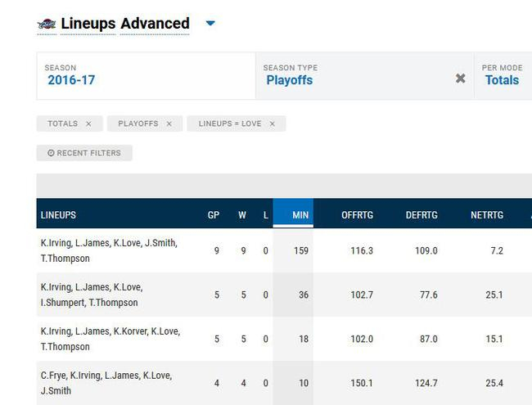Viewport: 532px width, 405px height.
Task: Sort table by NETRTG column
Action: click(x=487, y=215)
